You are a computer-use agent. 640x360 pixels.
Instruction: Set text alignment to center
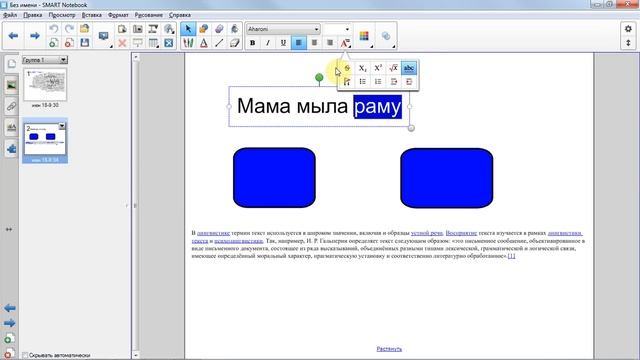pyautogui.click(x=314, y=43)
